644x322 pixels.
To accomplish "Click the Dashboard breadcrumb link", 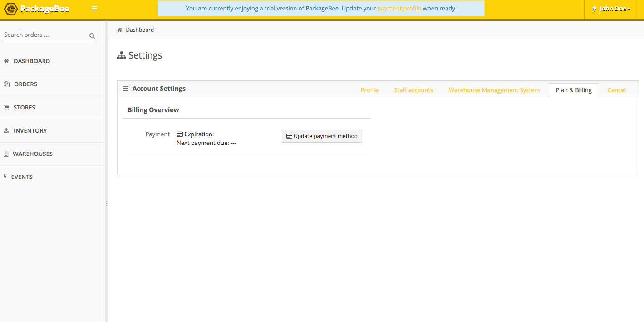I will (140, 30).
